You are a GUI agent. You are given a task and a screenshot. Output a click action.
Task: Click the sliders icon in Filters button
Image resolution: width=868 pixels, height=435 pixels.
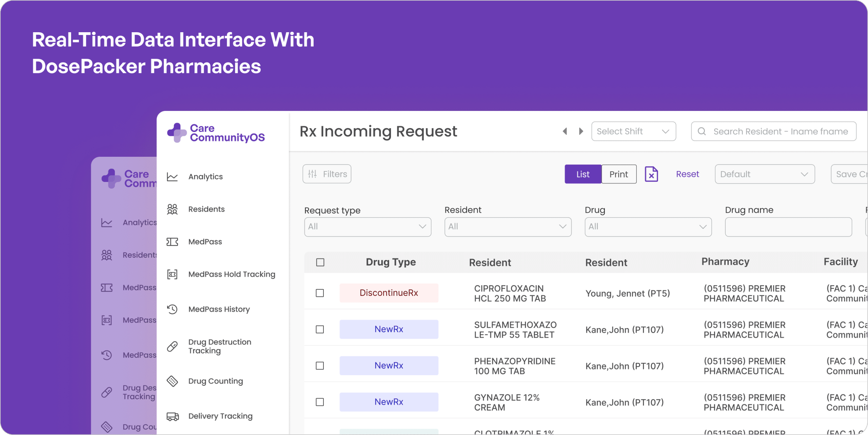coord(312,174)
